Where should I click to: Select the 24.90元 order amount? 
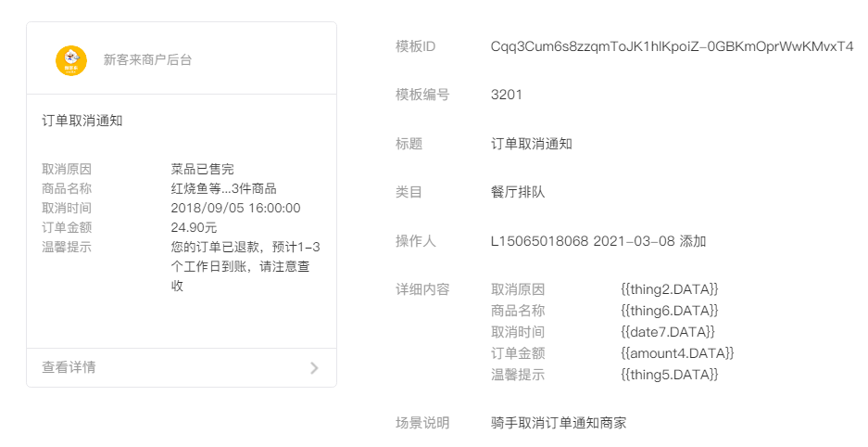pos(195,227)
